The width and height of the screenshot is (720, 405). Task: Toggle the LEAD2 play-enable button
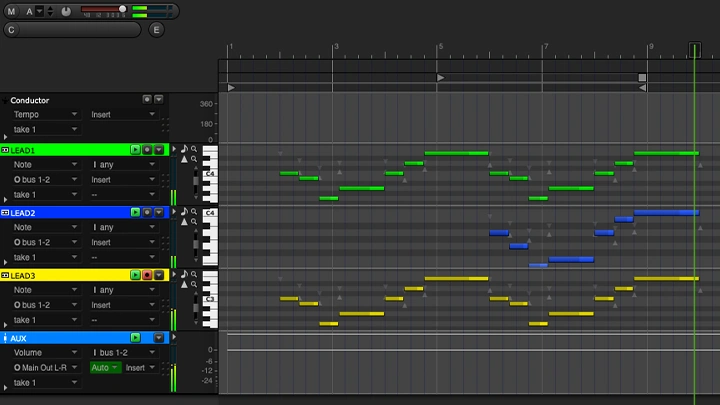pyautogui.click(x=135, y=212)
